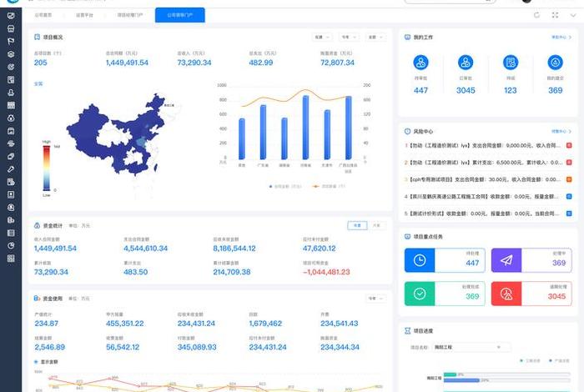
Task: Toggle the orange-line series in the bar chart legend
Action: click(x=329, y=186)
